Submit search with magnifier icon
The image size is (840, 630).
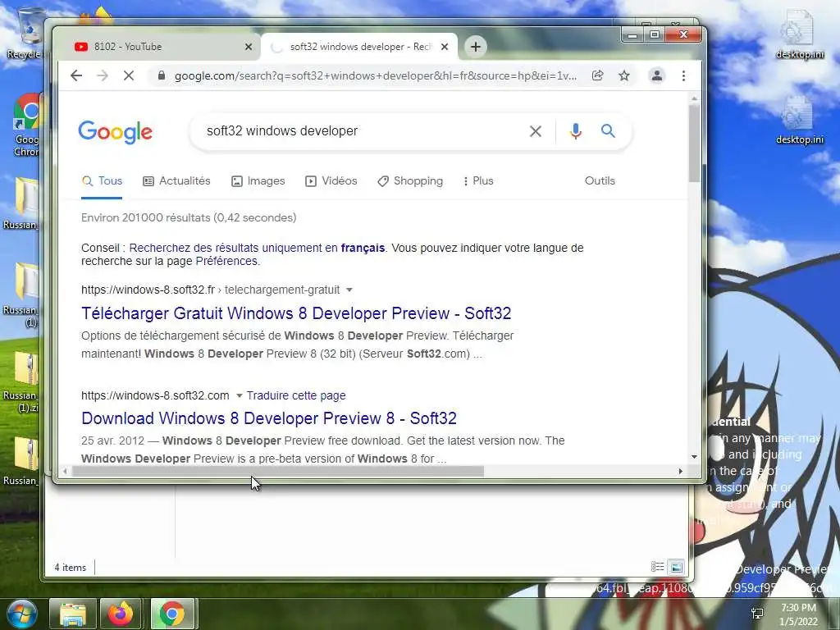608,130
